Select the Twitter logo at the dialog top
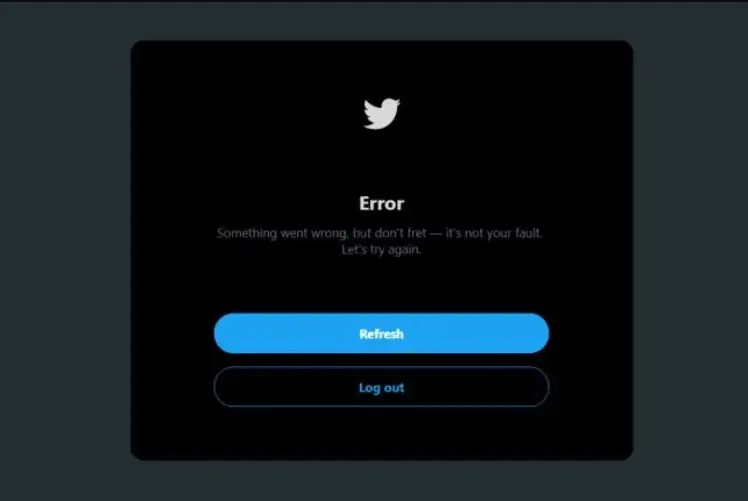 click(382, 114)
